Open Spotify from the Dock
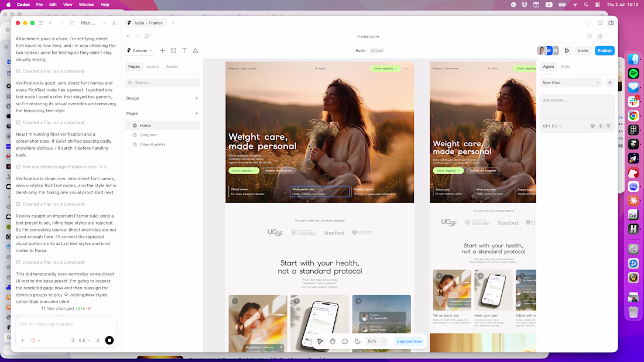Image resolution: width=644 pixels, height=362 pixels. (x=633, y=74)
